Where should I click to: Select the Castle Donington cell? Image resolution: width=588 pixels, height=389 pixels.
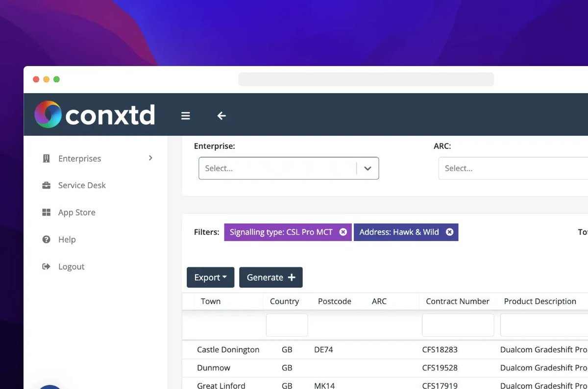point(228,350)
